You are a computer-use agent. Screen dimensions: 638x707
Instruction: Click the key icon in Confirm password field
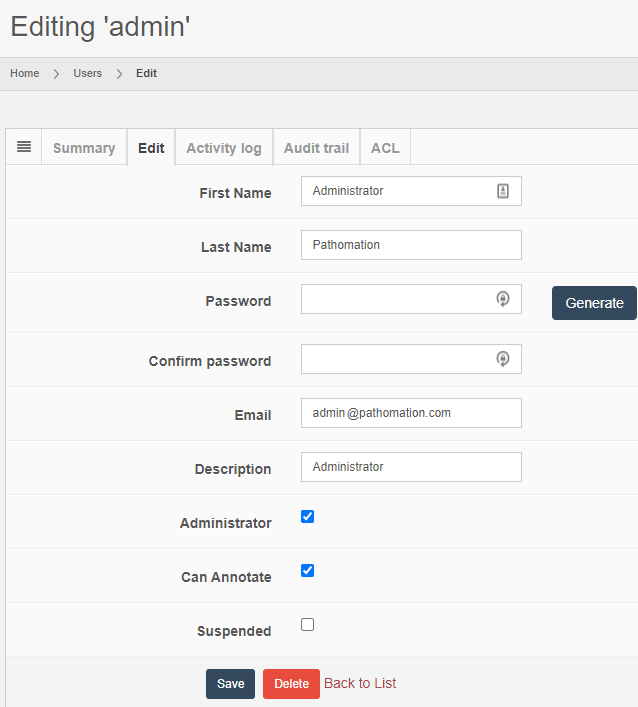pos(503,359)
